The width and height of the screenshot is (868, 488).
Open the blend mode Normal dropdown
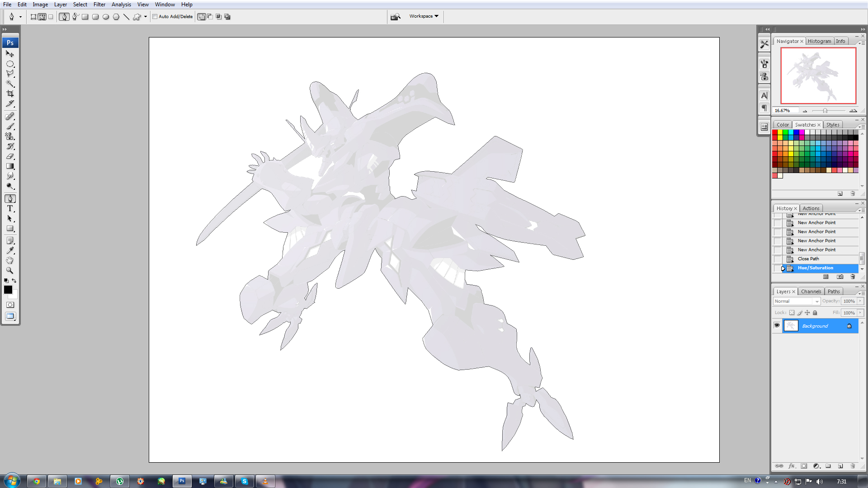(x=797, y=301)
